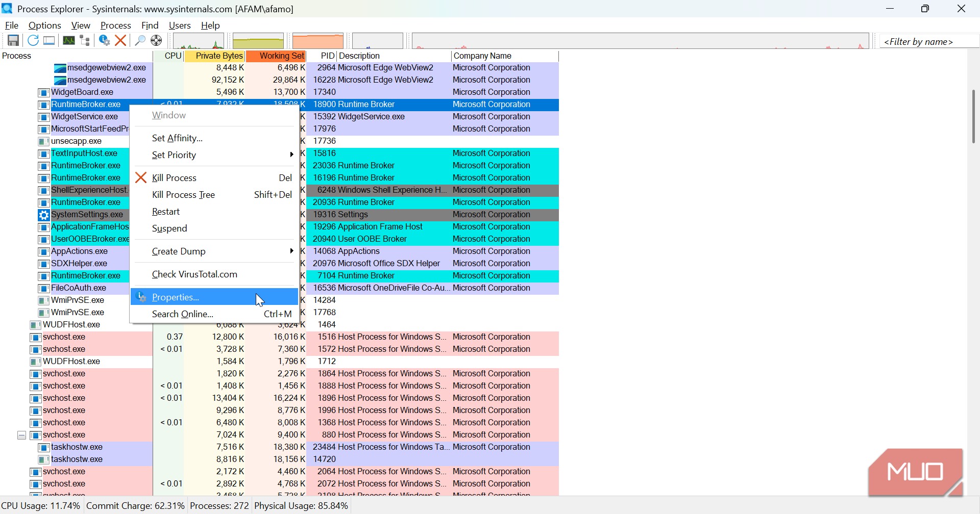Click the Find magnifier toolbar icon

tap(140, 40)
